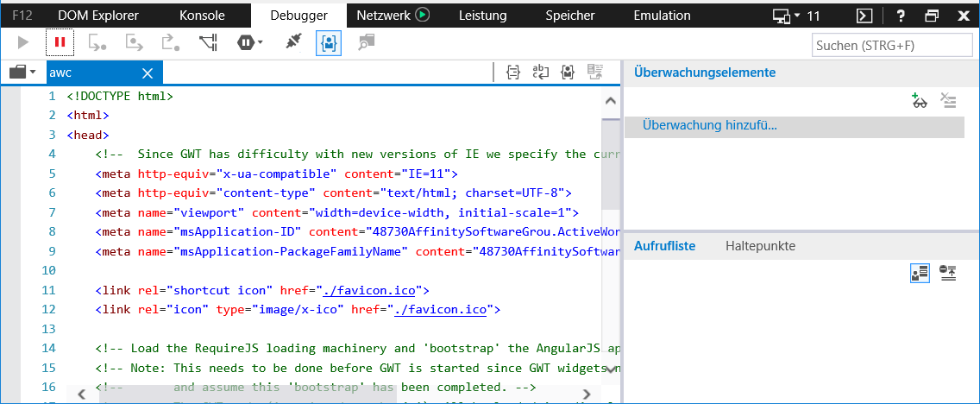Click the add watch glasses icon
Image resolution: width=980 pixels, height=404 pixels.
[920, 101]
